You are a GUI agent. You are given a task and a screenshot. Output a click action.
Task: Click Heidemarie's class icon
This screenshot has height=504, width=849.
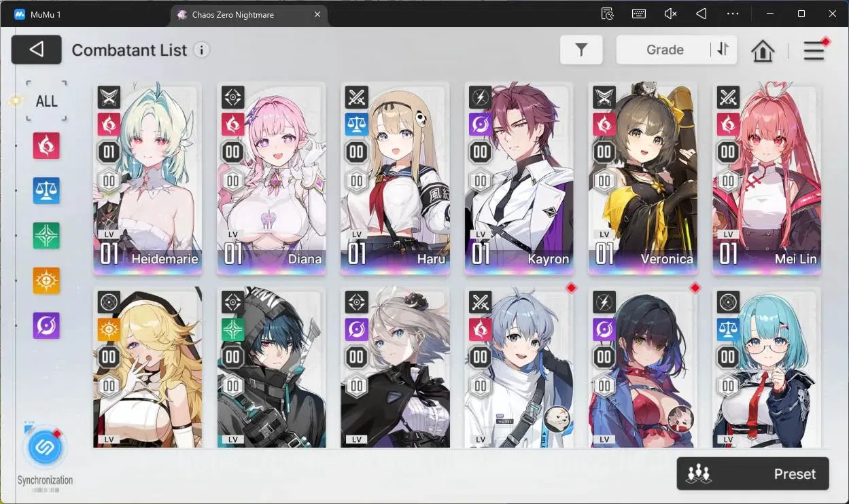pos(109,98)
